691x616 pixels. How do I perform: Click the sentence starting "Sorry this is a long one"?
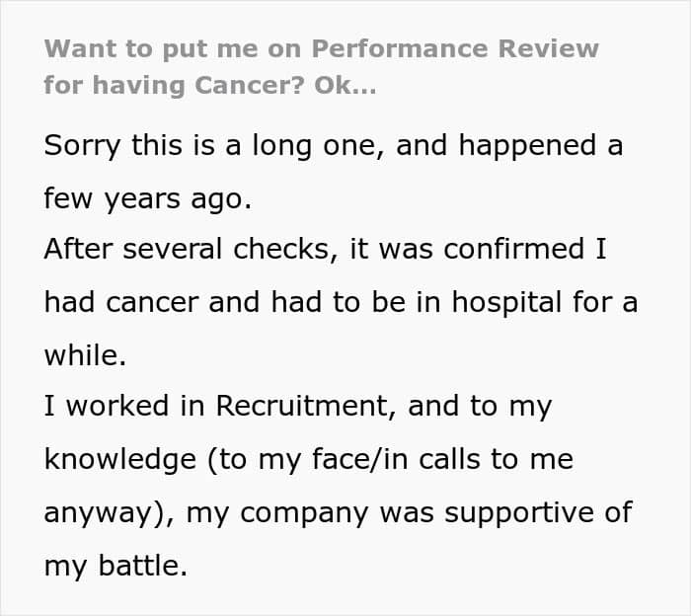click(x=334, y=172)
